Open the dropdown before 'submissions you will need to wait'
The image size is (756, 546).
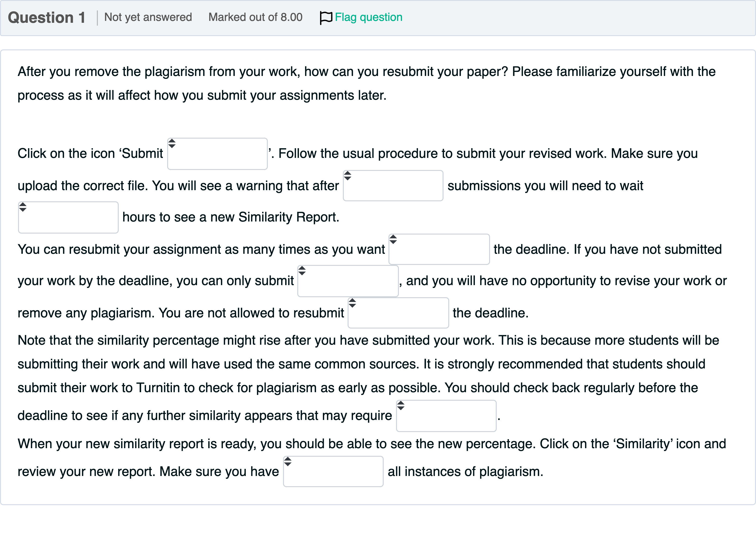coord(393,186)
